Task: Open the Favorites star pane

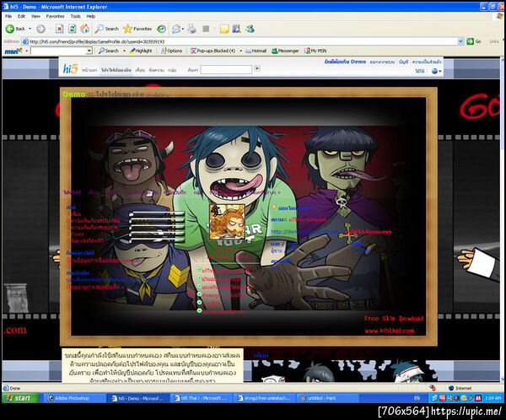Action: pyautogui.click(x=137, y=29)
